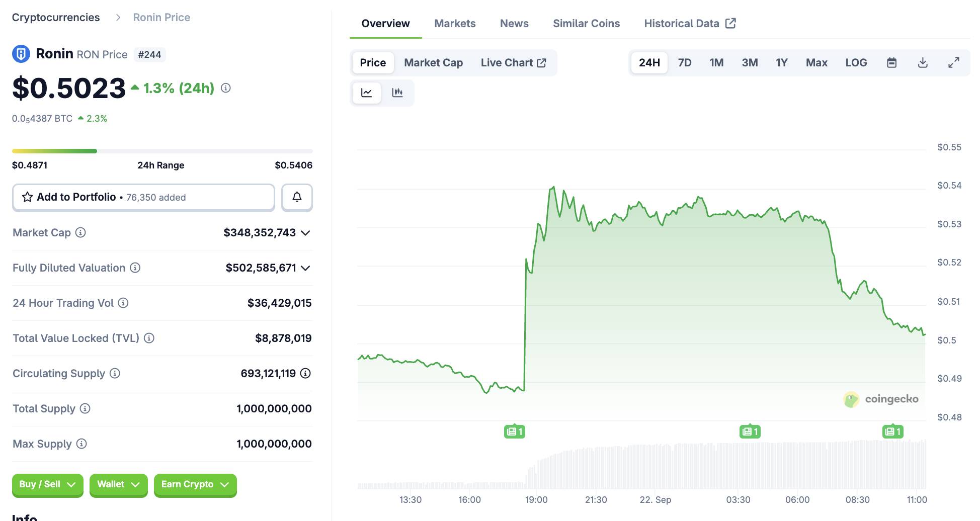
Task: Click the $36,429,015 trading volume value
Action: pos(280,303)
